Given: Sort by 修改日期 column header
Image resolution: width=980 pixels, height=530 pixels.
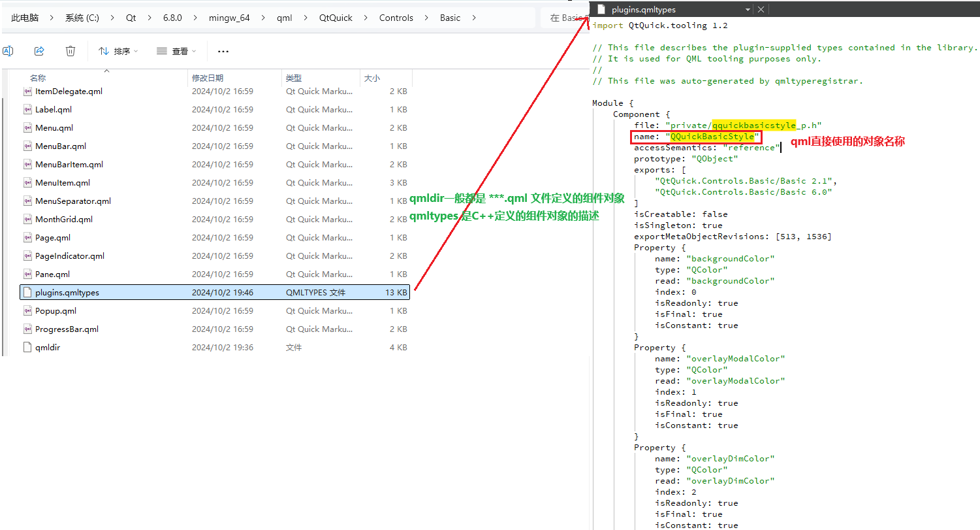Looking at the screenshot, I should click(x=208, y=78).
